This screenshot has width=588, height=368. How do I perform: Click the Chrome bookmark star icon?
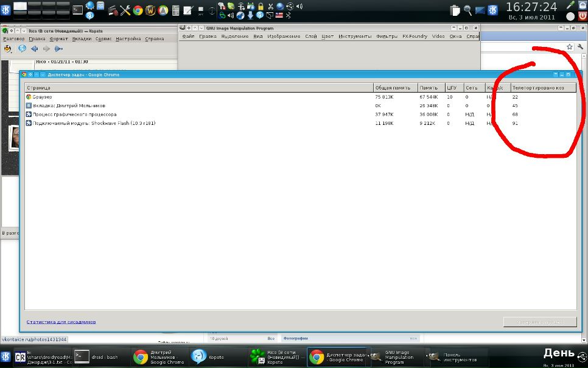pos(570,46)
